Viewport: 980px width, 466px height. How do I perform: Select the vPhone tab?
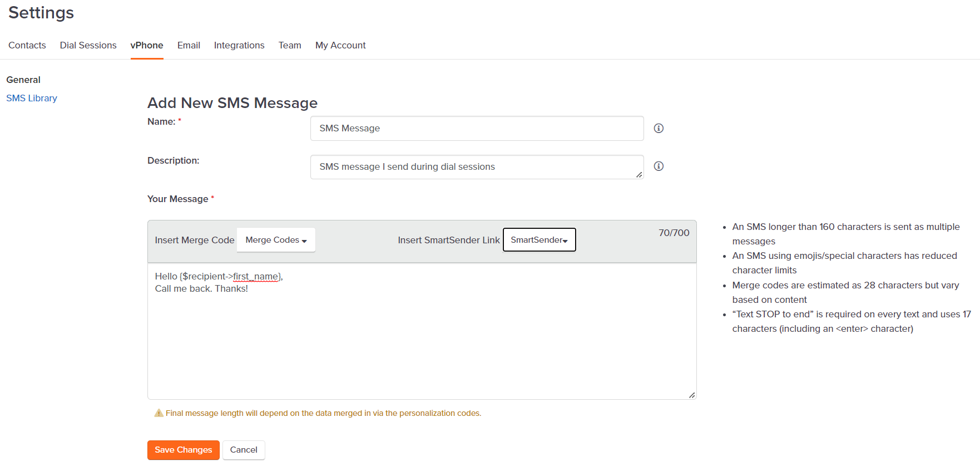tap(147, 45)
